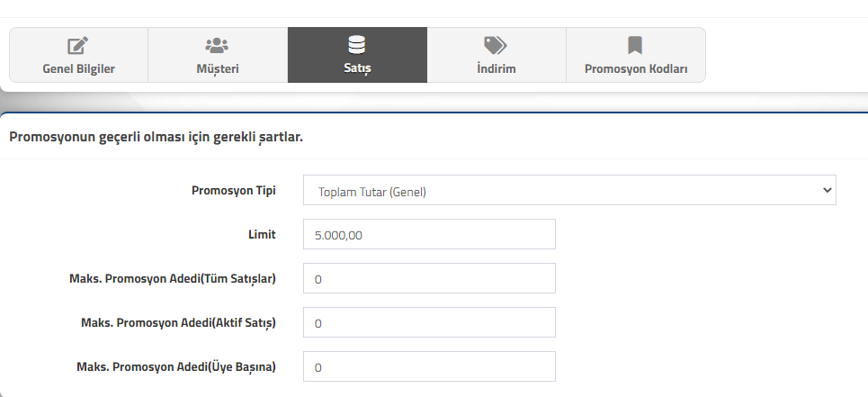Click the Promosyon Tipi label text

point(234,191)
